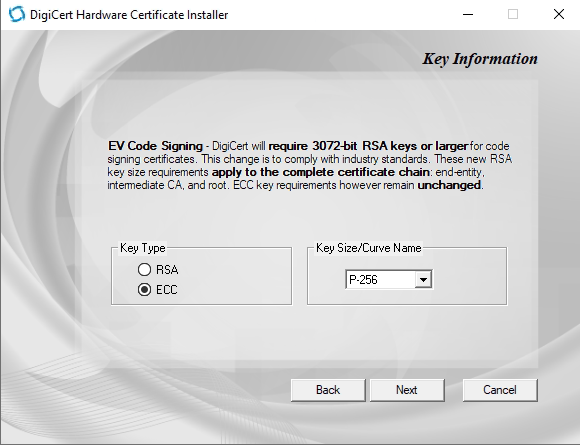Minimize the Certificate Installer window
Screen dimensions: 580x445
tap(468, 14)
